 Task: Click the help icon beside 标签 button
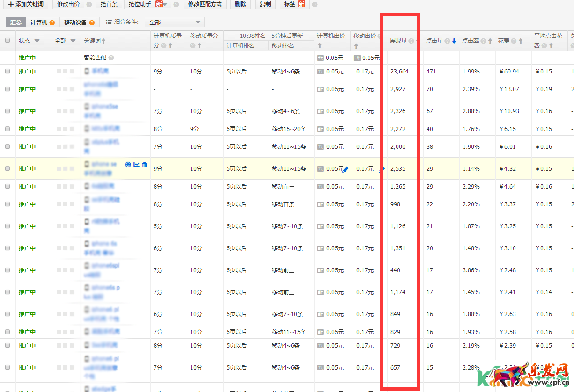(315, 4)
